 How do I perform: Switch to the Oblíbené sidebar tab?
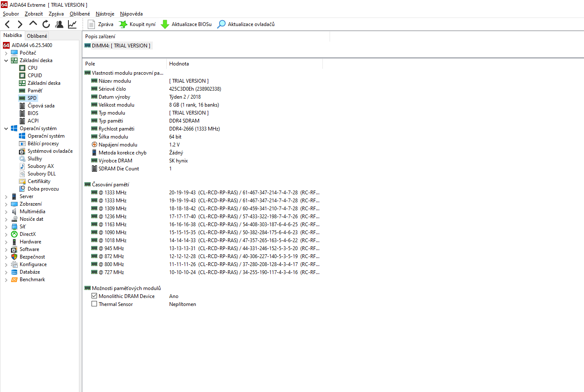click(x=37, y=36)
